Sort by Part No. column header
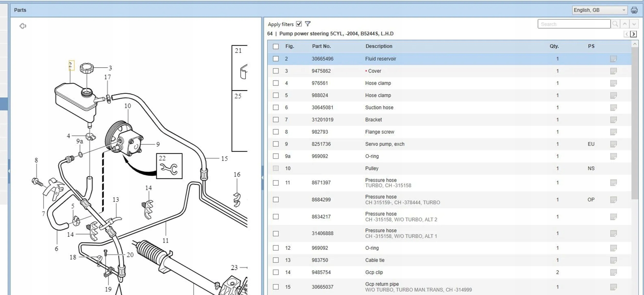 [321, 46]
